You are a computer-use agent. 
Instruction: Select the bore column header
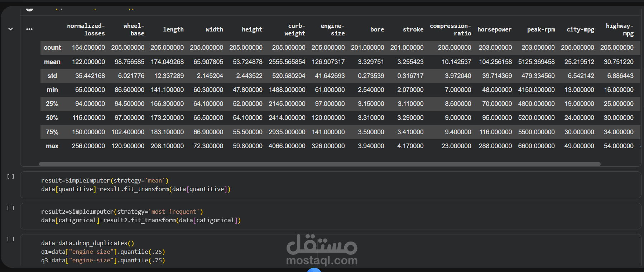377,29
